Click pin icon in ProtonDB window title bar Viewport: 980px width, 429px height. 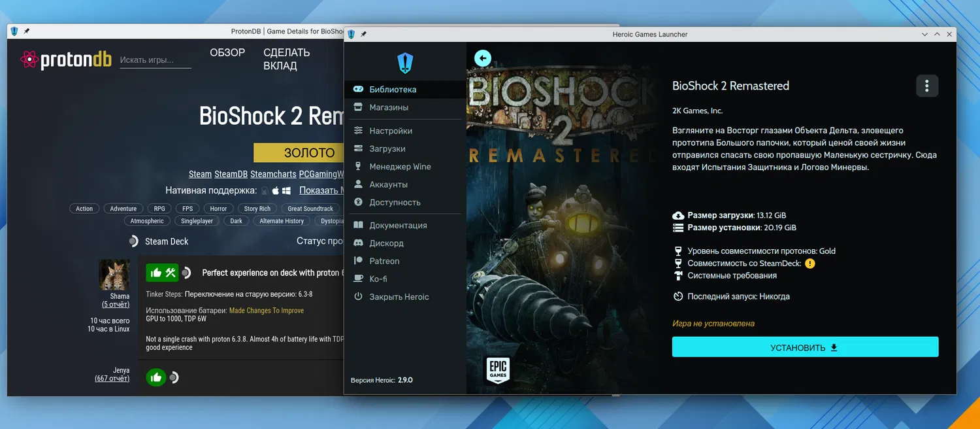(x=27, y=31)
